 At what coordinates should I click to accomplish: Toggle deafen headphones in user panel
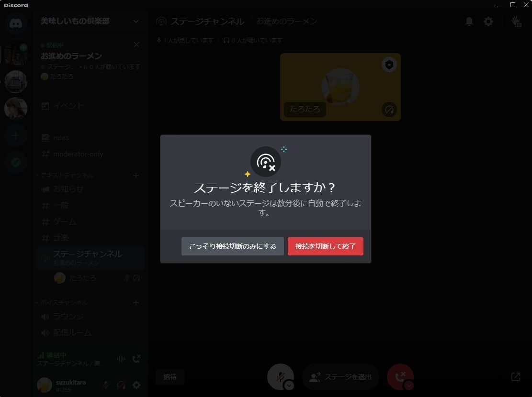click(x=121, y=385)
